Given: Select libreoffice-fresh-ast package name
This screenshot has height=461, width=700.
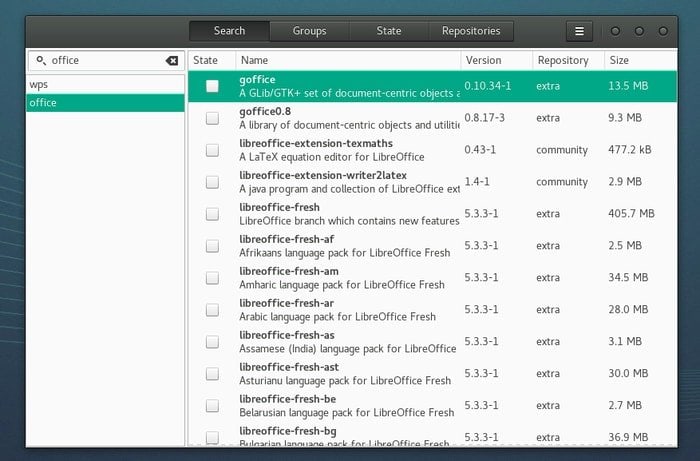Looking at the screenshot, I should pos(289,367).
